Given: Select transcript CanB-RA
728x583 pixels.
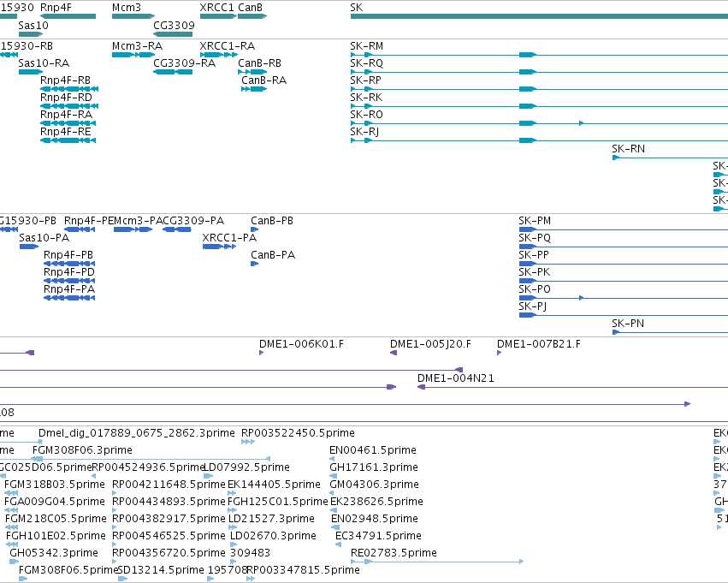Looking at the screenshot, I should pos(254,89).
